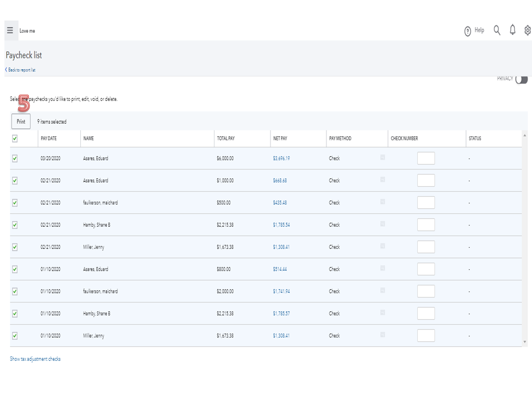
Task: Open the hamburger navigation menu
Action: pyautogui.click(x=10, y=30)
